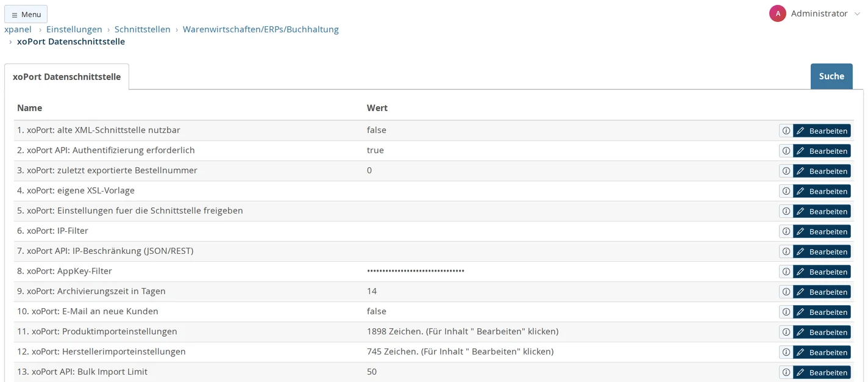Show info for AppKey-Filter row

pyautogui.click(x=786, y=272)
